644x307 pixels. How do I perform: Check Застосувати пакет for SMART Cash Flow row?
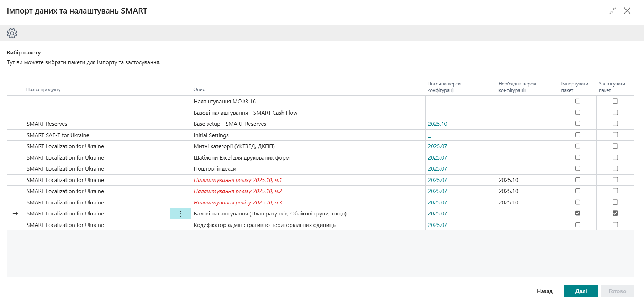[x=615, y=113]
